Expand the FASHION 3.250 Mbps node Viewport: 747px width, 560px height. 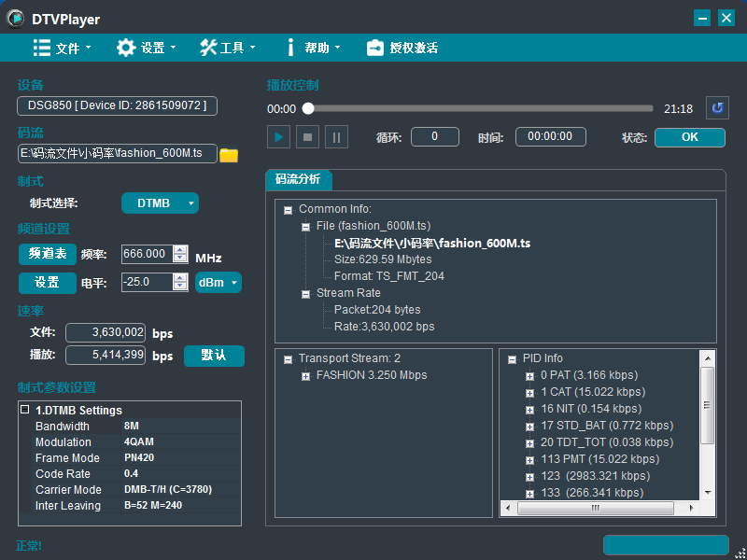click(306, 375)
